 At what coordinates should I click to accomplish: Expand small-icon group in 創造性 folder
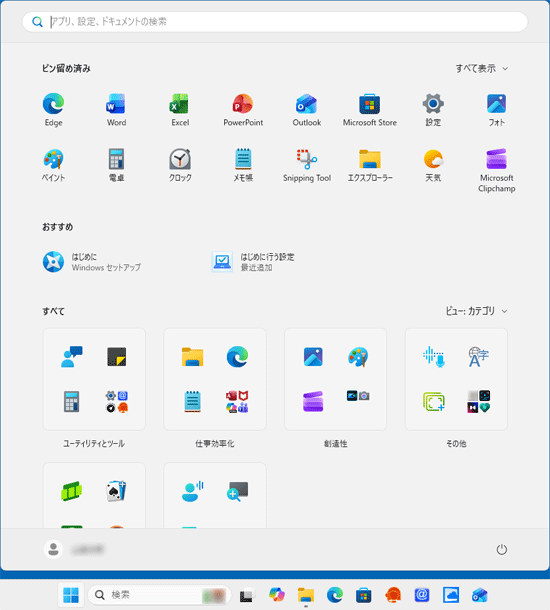pyautogui.click(x=358, y=396)
